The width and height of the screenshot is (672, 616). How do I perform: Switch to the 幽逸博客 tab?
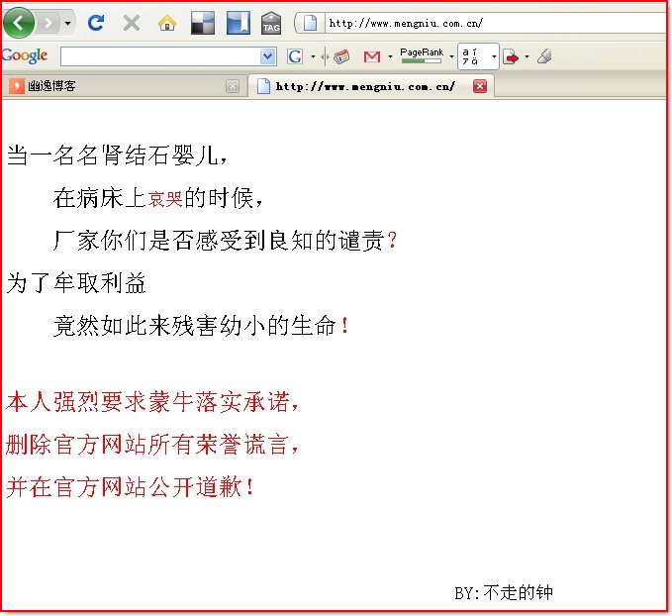pyautogui.click(x=124, y=86)
